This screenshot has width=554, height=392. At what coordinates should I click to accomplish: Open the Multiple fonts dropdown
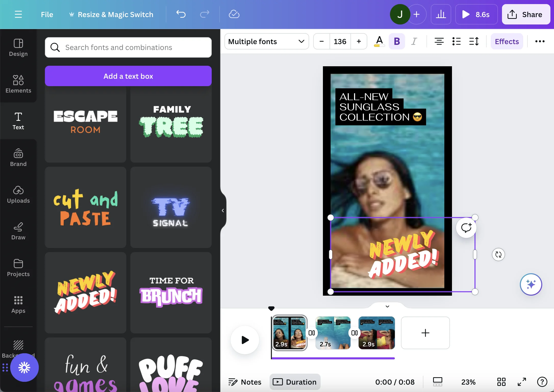click(x=266, y=41)
